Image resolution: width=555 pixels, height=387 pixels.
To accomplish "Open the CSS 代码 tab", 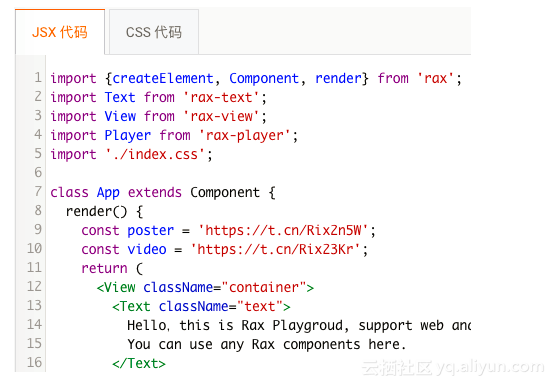I will pyautogui.click(x=154, y=32).
